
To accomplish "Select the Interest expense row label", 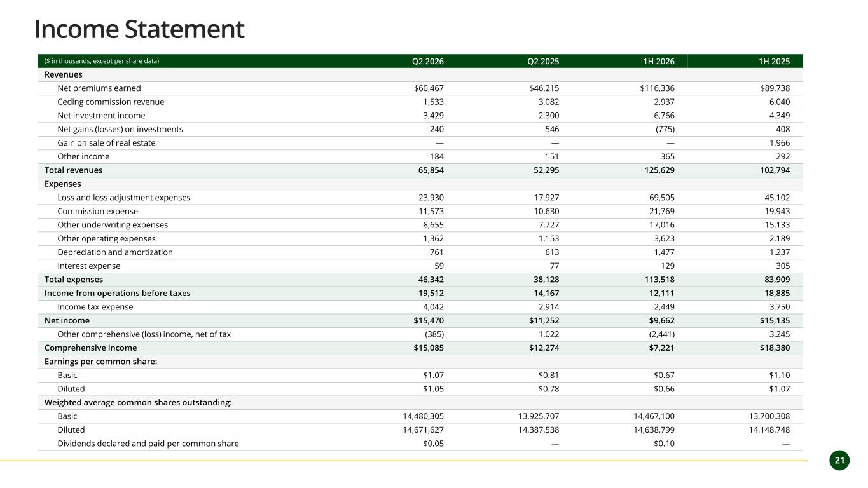I will click(89, 266).
